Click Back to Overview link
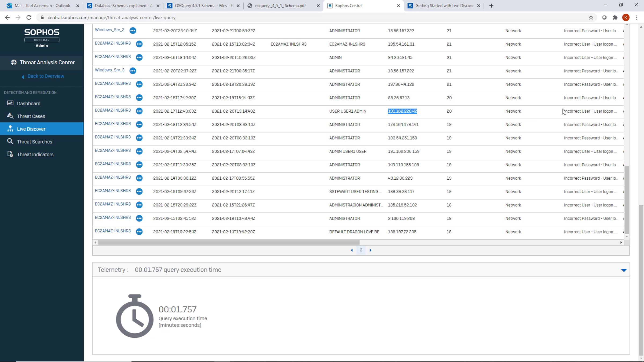The width and height of the screenshot is (644, 362). 46,76
